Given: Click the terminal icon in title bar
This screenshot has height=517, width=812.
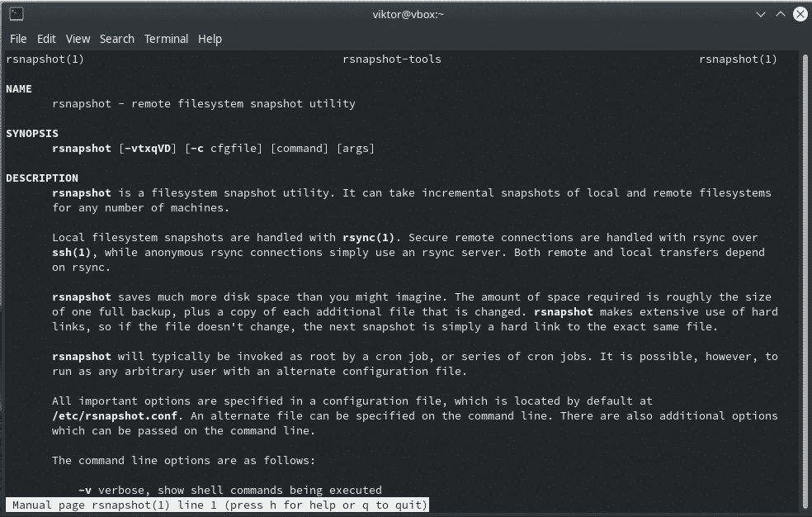Looking at the screenshot, I should click(x=16, y=14).
